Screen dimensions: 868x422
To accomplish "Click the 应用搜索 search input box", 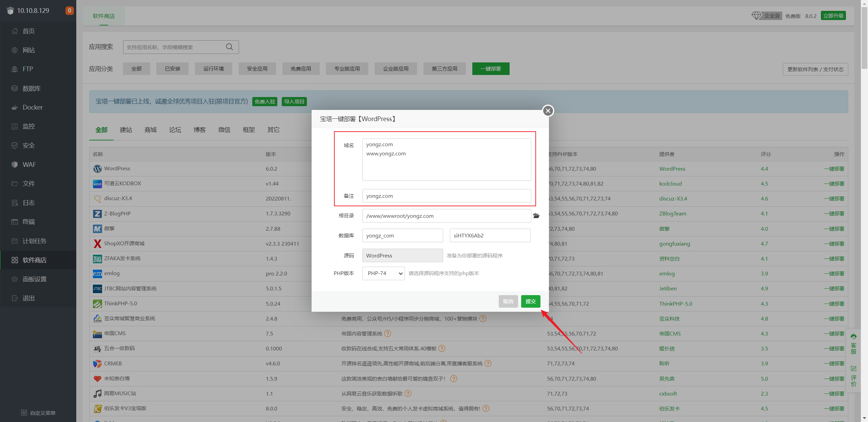I will click(181, 47).
